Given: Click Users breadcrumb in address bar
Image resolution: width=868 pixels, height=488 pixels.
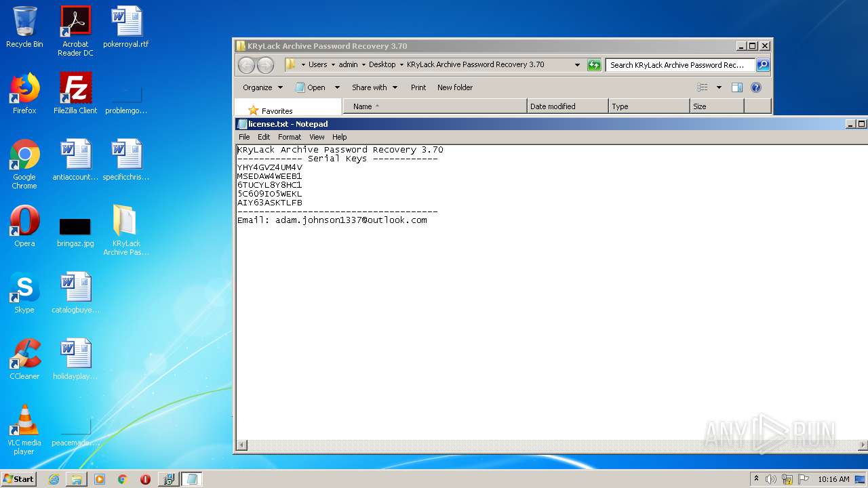Looking at the screenshot, I should click(x=317, y=65).
